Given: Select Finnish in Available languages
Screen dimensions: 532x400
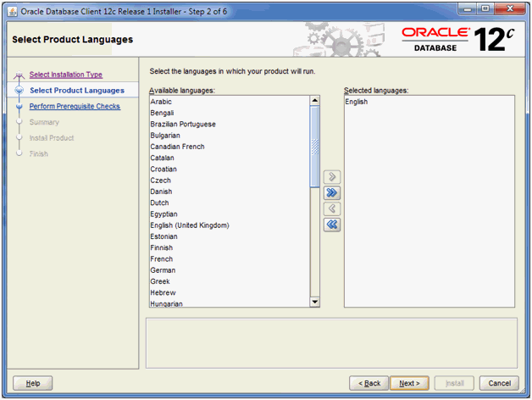Looking at the screenshot, I should coord(230,247).
